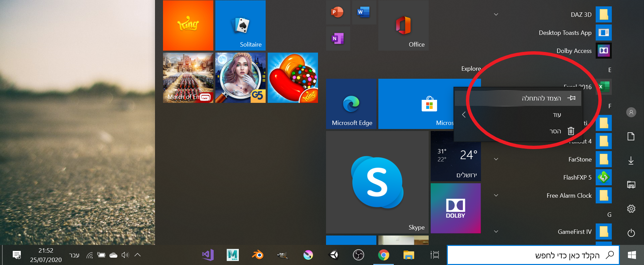This screenshot has width=644, height=265.
Task: Open the G5 hidden object game tile
Action: pyautogui.click(x=240, y=78)
